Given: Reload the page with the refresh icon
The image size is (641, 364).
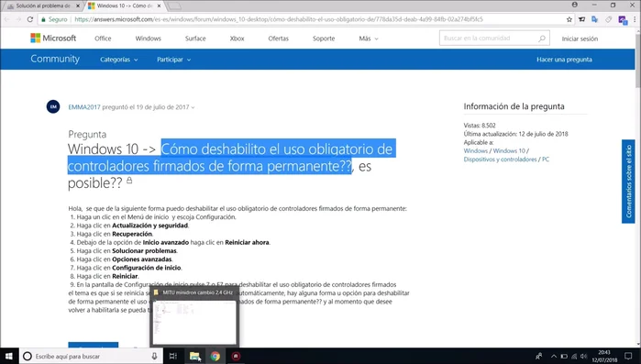Looking at the screenshot, I should pyautogui.click(x=30, y=19).
